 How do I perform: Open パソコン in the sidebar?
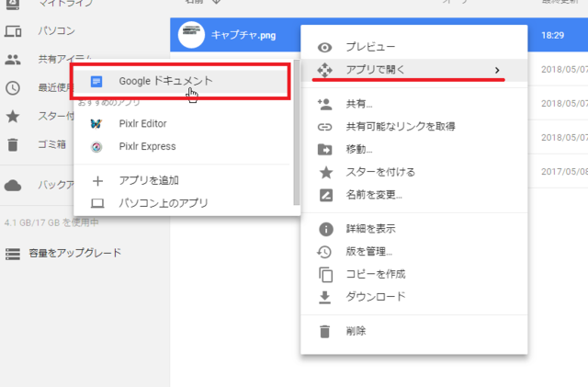click(x=57, y=30)
